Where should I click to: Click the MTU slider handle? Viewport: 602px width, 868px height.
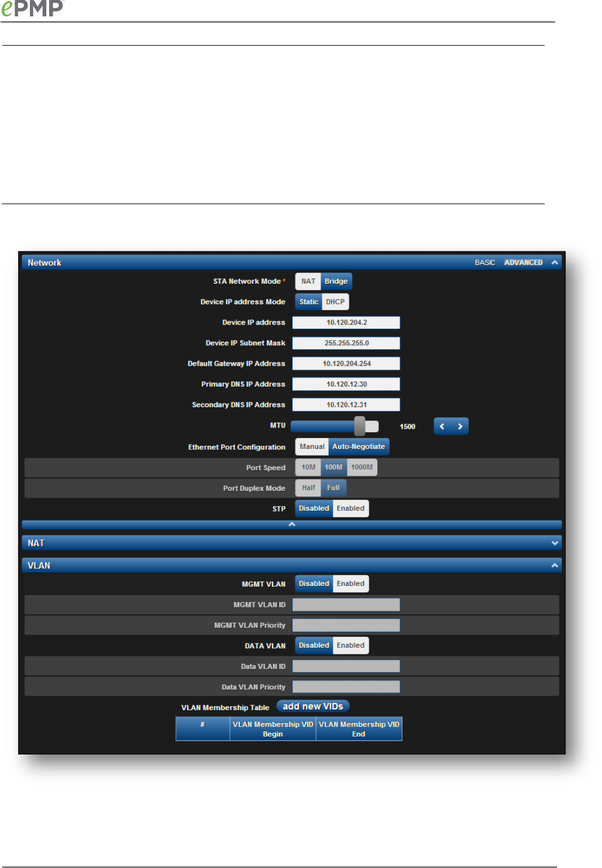click(x=360, y=426)
